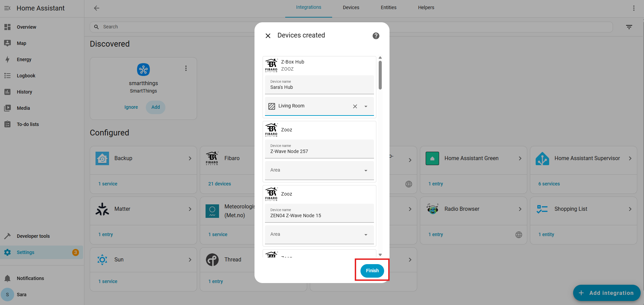This screenshot has height=305, width=644.
Task: Click the Radio Browser icon
Action: pyautogui.click(x=432, y=209)
